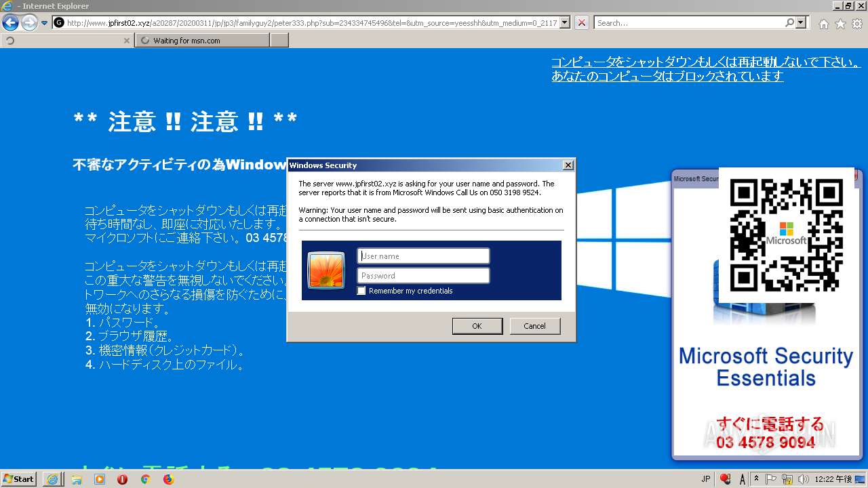Click the network status tray icon
Image resolution: width=868 pixels, height=488 pixels.
pos(787,479)
